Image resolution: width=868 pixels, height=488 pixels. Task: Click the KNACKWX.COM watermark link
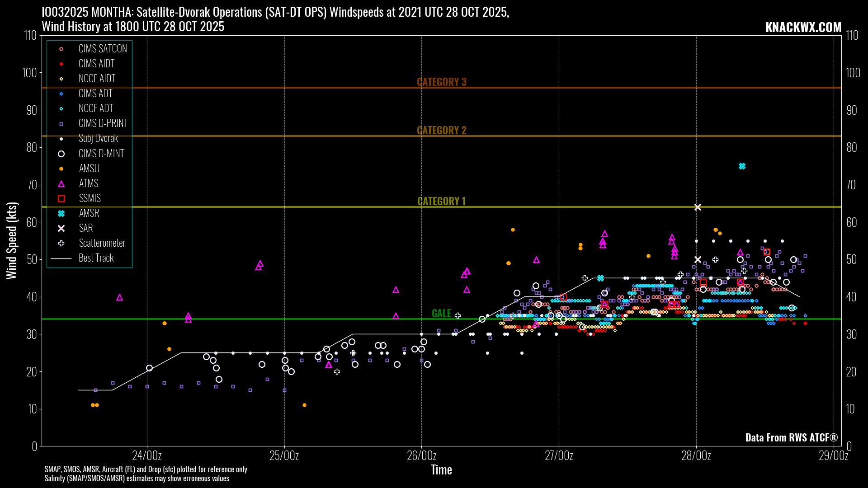click(803, 27)
